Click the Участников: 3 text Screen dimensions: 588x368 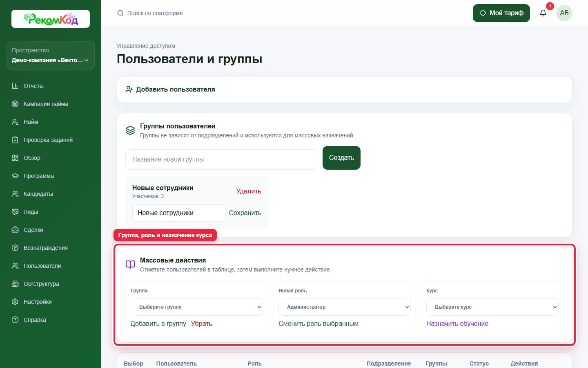[148, 196]
